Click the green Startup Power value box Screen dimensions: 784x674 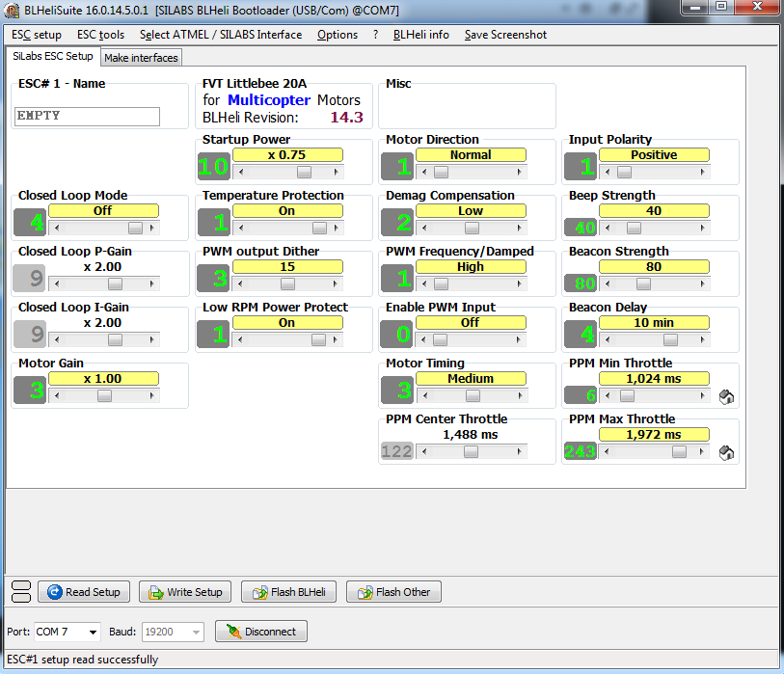pyautogui.click(x=214, y=167)
